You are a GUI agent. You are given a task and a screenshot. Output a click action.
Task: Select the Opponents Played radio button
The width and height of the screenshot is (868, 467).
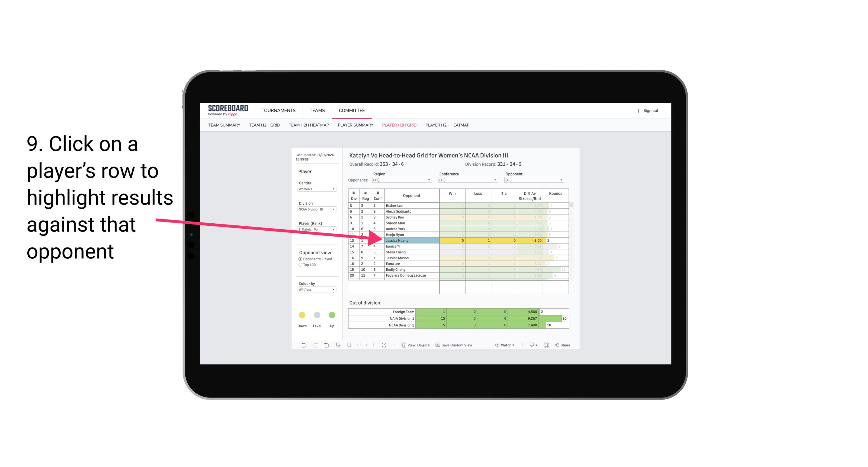pos(300,259)
